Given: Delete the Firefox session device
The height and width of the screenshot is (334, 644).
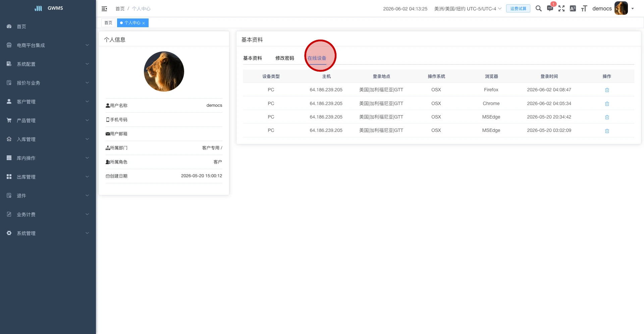Looking at the screenshot, I should (x=607, y=90).
